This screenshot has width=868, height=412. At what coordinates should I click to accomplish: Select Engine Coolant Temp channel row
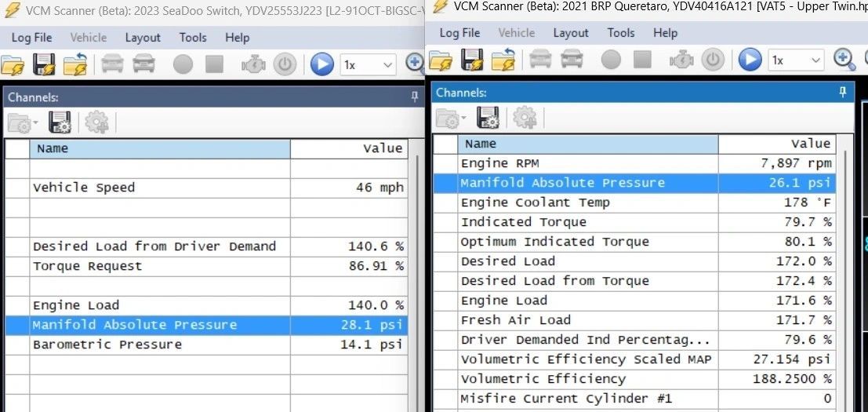click(x=634, y=202)
